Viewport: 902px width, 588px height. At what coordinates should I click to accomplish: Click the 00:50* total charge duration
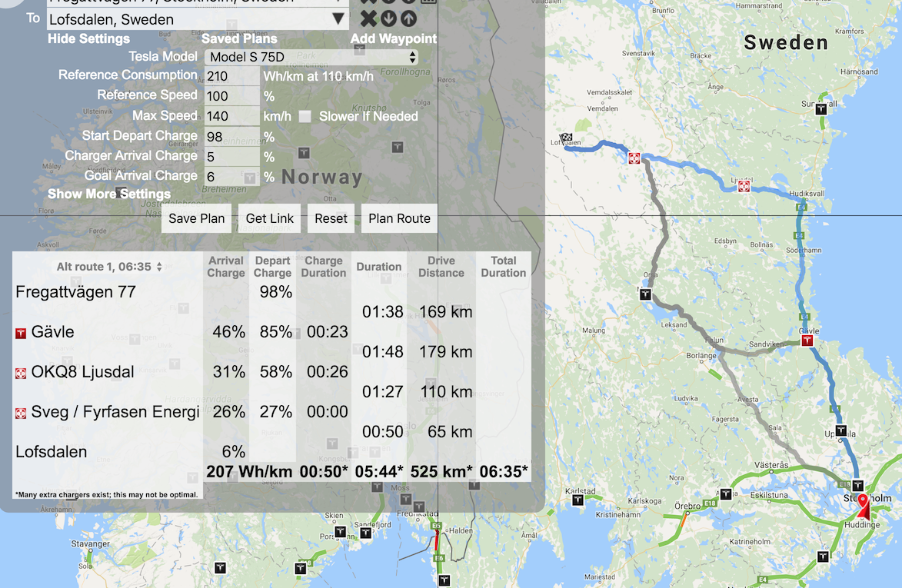[x=324, y=472]
